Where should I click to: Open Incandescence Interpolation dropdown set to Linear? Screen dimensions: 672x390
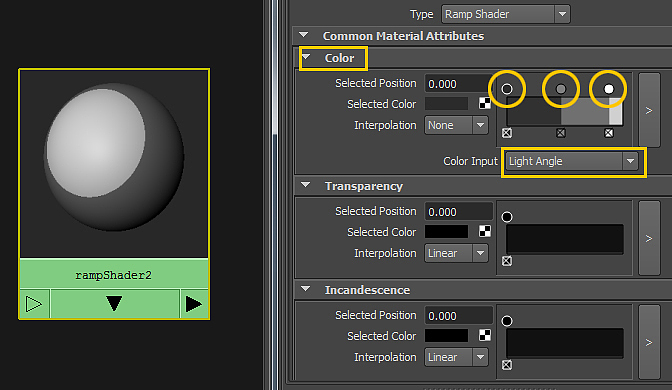[x=456, y=357]
